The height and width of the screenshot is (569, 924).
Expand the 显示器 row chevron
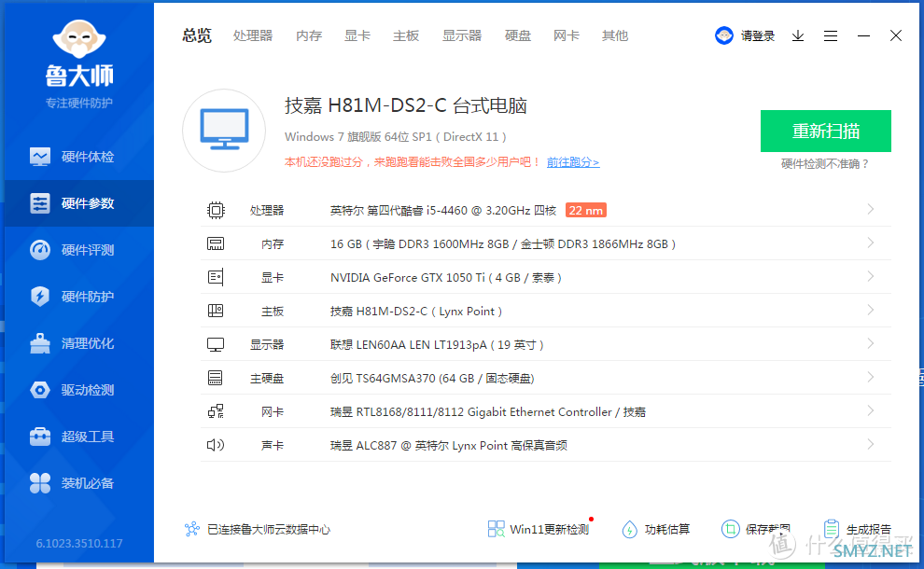coord(871,343)
